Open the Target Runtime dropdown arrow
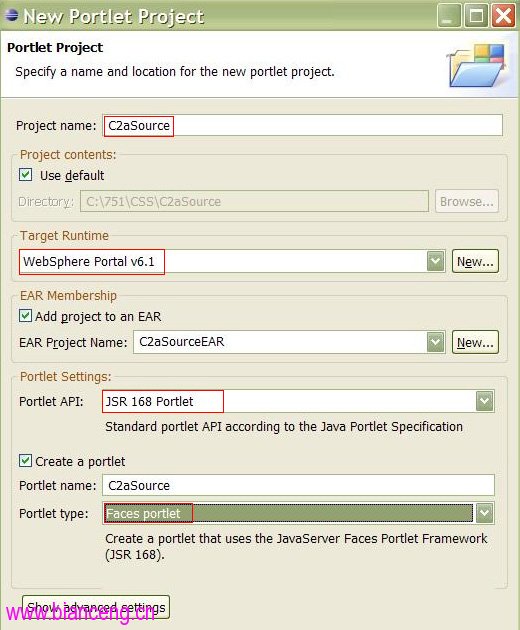This screenshot has width=520, height=630. click(x=435, y=261)
